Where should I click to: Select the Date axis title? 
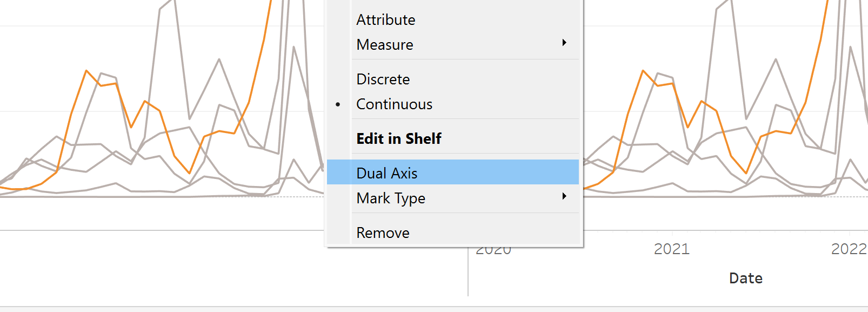[746, 278]
